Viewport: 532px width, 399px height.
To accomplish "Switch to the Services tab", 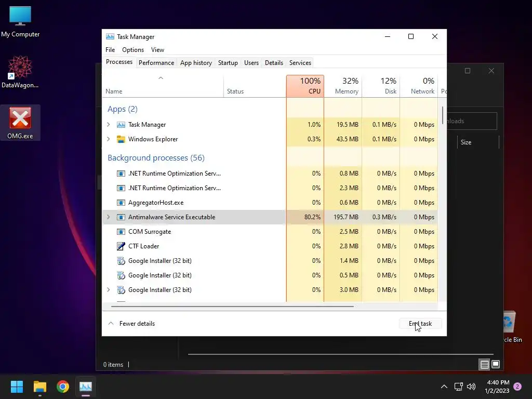I will pos(300,63).
